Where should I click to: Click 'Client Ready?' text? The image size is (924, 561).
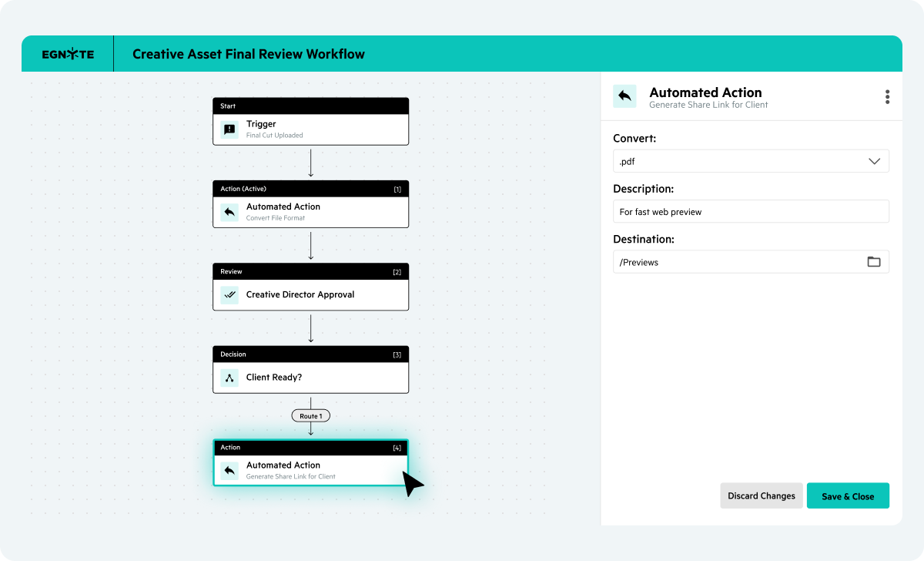pyautogui.click(x=273, y=378)
